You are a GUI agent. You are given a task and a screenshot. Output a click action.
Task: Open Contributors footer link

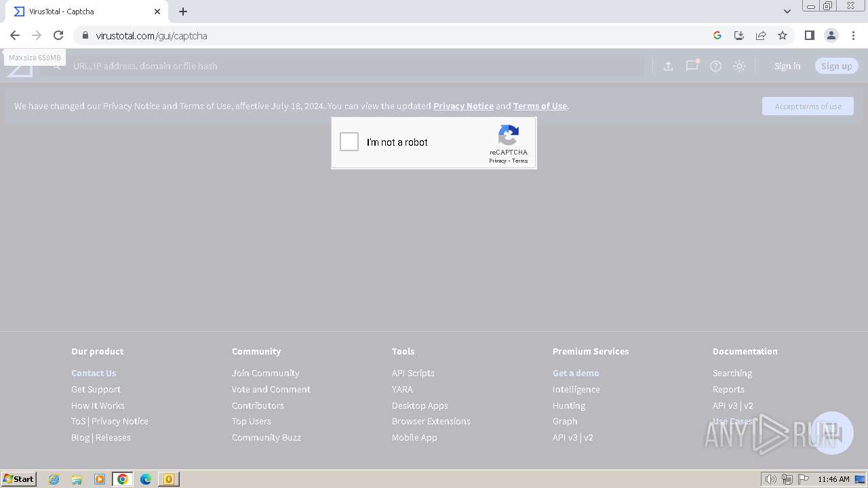(258, 405)
